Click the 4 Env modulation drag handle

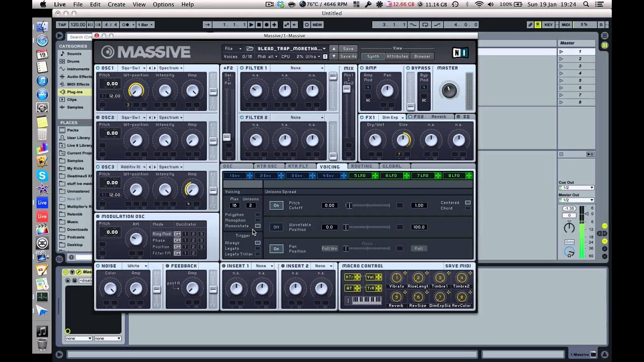344,175
